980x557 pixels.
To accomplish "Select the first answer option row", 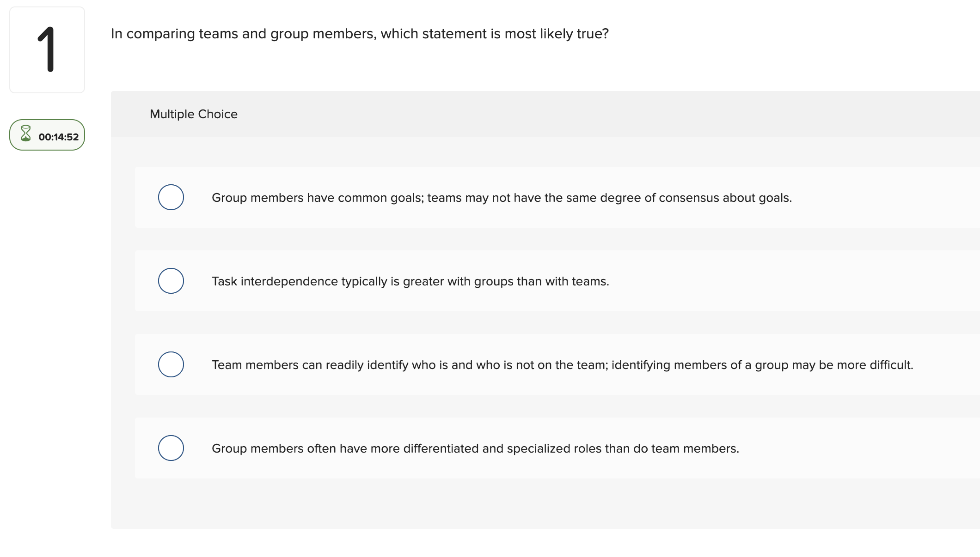I will pyautogui.click(x=545, y=197).
